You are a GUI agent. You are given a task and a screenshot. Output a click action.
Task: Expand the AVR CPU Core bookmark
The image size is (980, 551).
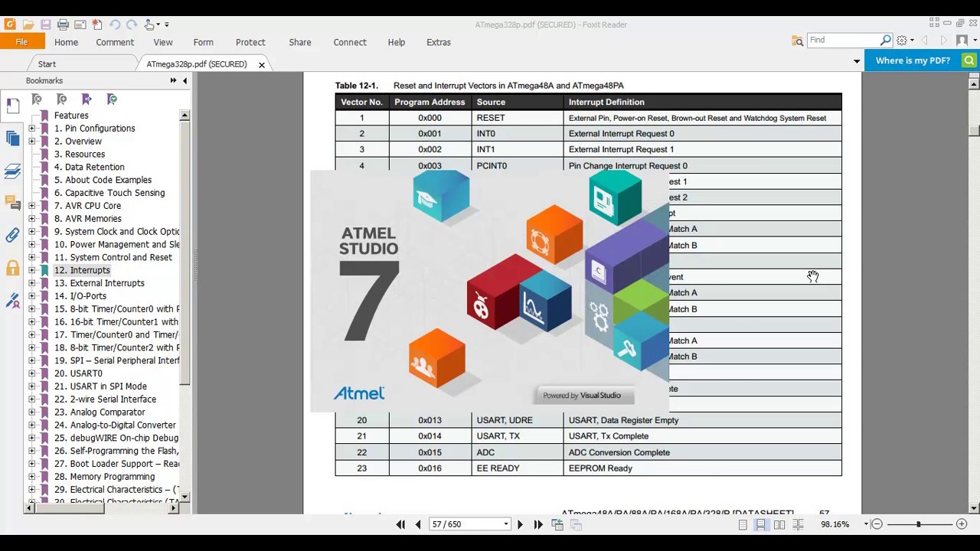click(x=31, y=206)
